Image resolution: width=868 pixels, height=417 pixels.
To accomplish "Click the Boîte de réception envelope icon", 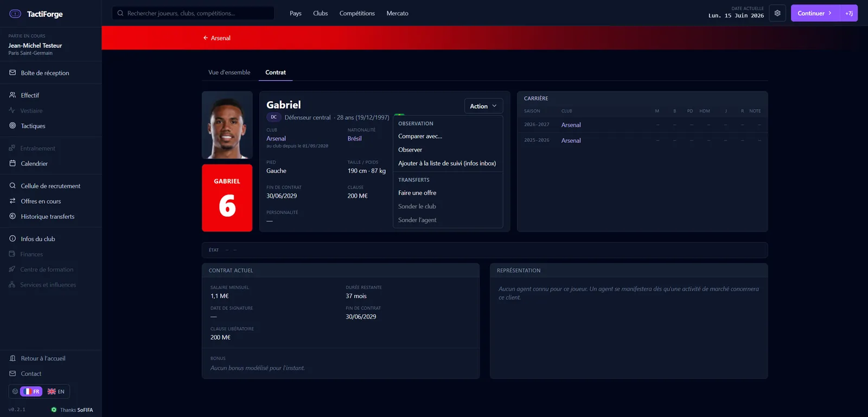I will click(12, 73).
